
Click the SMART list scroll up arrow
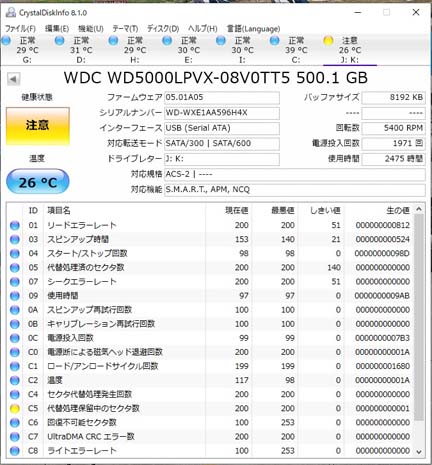click(x=419, y=209)
